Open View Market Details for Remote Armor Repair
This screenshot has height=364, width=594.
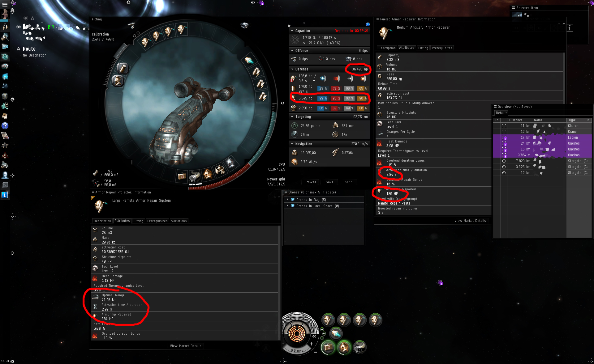pos(185,346)
